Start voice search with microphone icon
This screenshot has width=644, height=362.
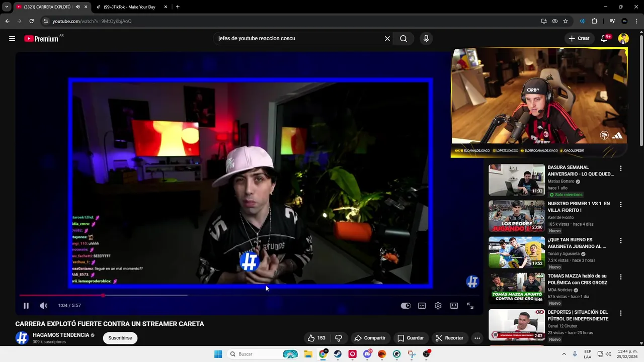pos(426,39)
